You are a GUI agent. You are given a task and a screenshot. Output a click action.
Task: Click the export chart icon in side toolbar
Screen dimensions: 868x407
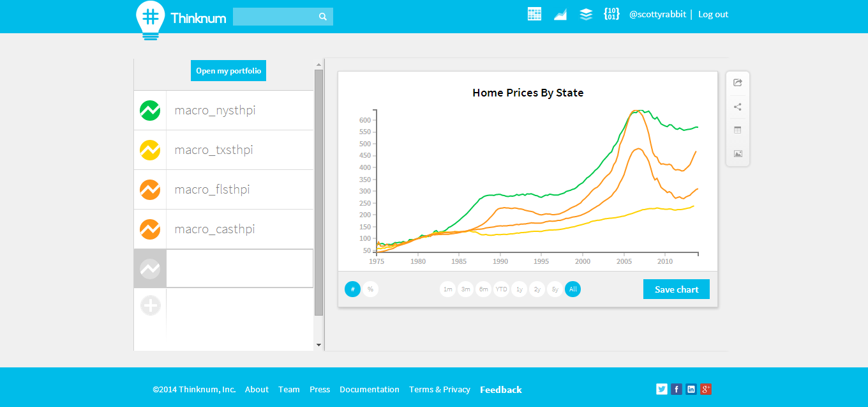pyautogui.click(x=738, y=82)
